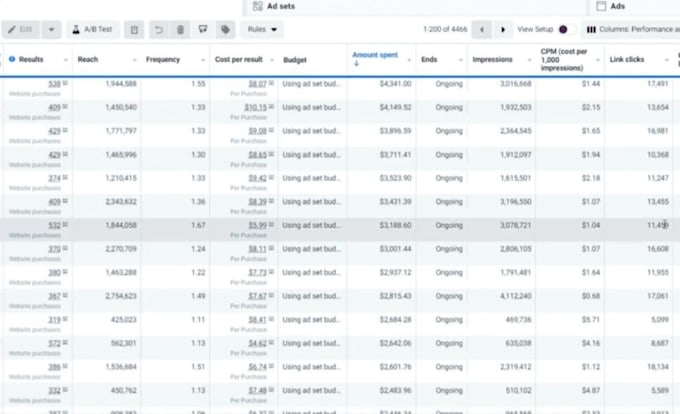
Task: Click small icon next to 367 result
Action: tap(65, 296)
